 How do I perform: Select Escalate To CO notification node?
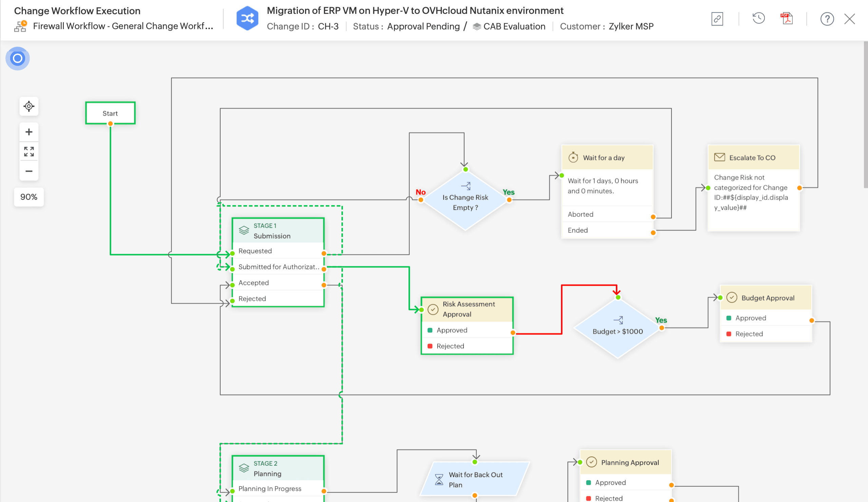(753, 158)
